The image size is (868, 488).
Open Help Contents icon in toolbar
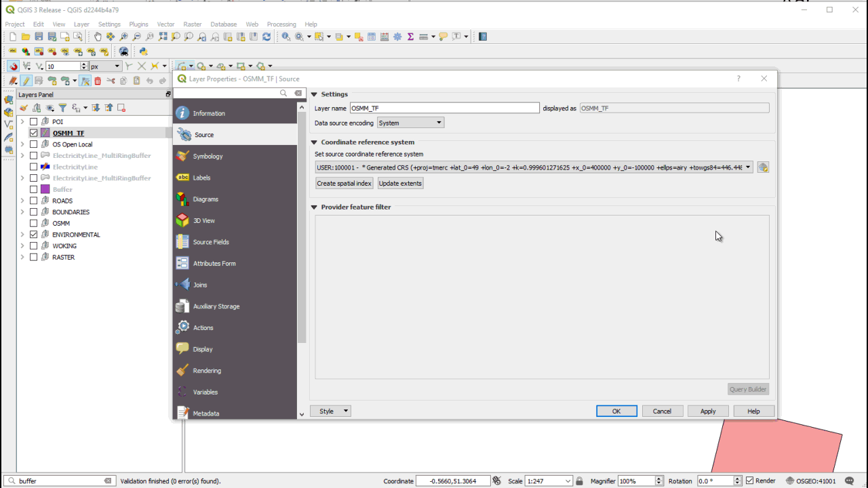[x=483, y=37]
